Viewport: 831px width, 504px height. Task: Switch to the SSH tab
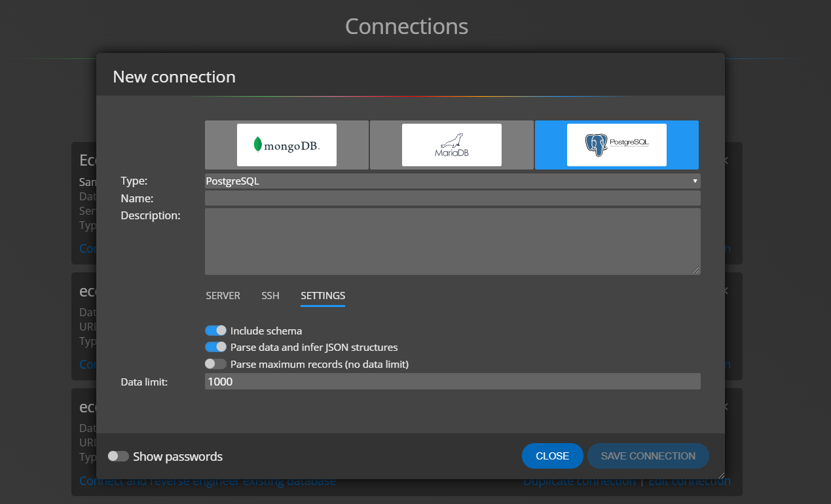(x=270, y=296)
